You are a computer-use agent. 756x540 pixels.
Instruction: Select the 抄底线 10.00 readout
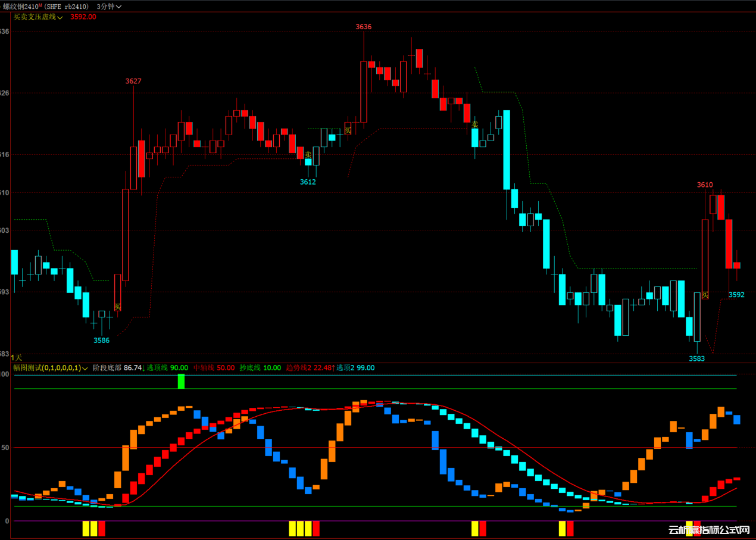click(260, 368)
